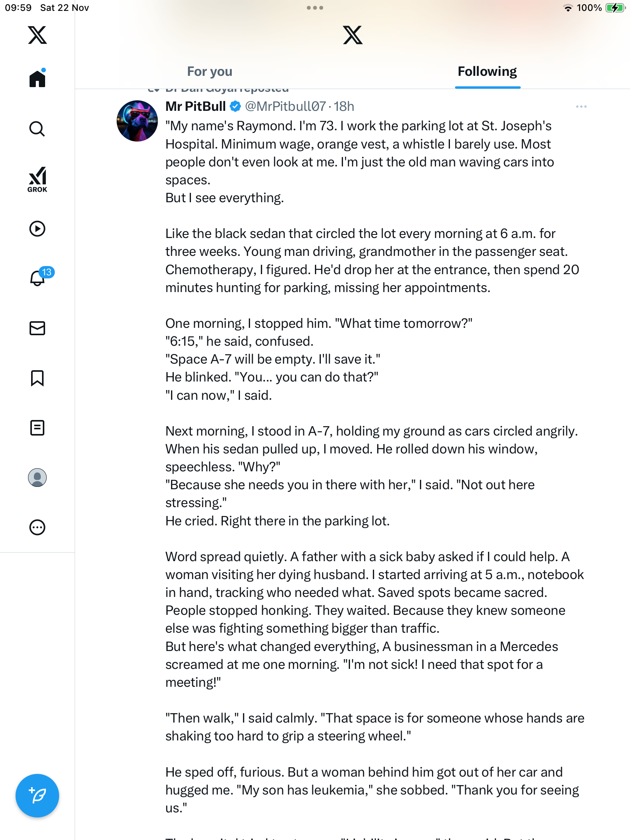
Task: Tap Mr PitBull's profile picture
Action: [137, 121]
